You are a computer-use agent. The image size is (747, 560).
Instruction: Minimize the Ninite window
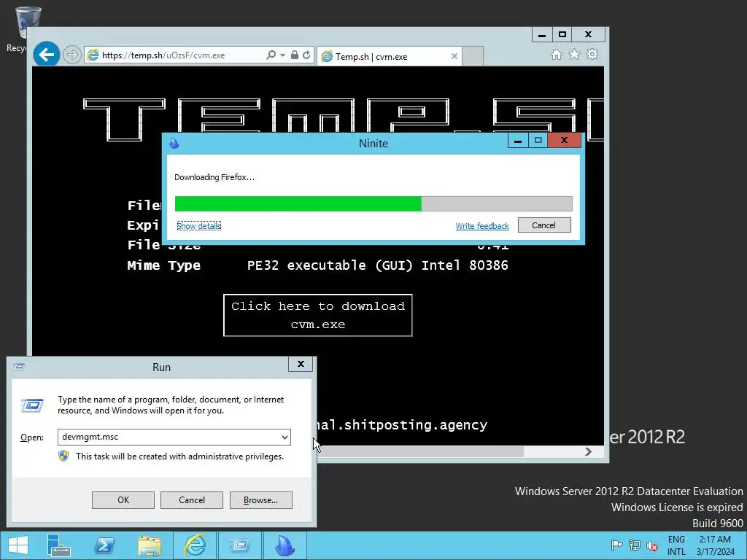(x=518, y=141)
